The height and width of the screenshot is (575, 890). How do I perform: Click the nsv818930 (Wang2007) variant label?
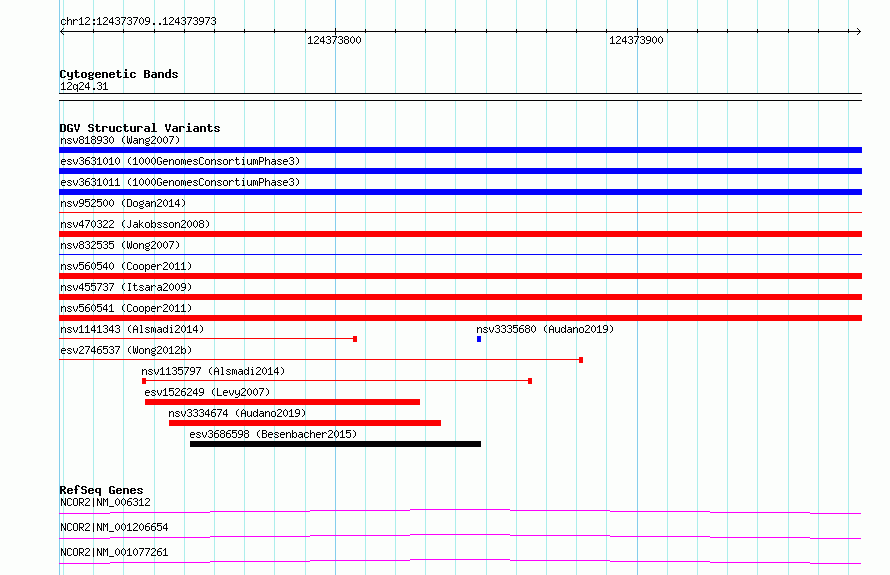(x=120, y=140)
